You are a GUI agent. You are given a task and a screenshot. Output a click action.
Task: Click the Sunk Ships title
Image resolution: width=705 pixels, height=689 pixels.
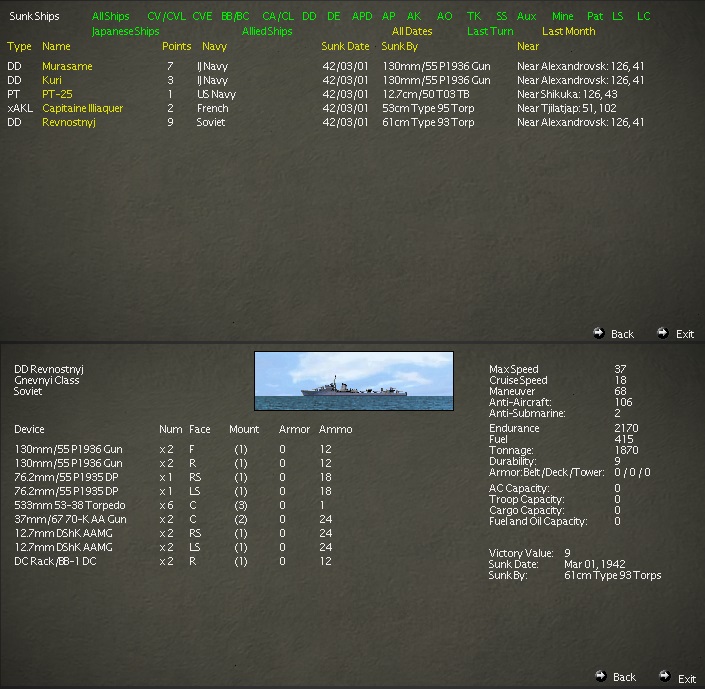point(34,16)
